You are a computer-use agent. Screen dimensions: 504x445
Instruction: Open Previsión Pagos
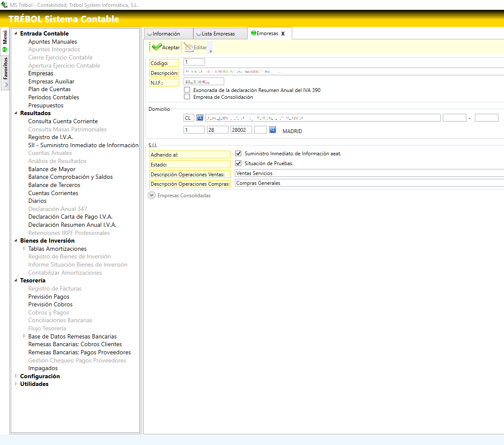(49, 297)
